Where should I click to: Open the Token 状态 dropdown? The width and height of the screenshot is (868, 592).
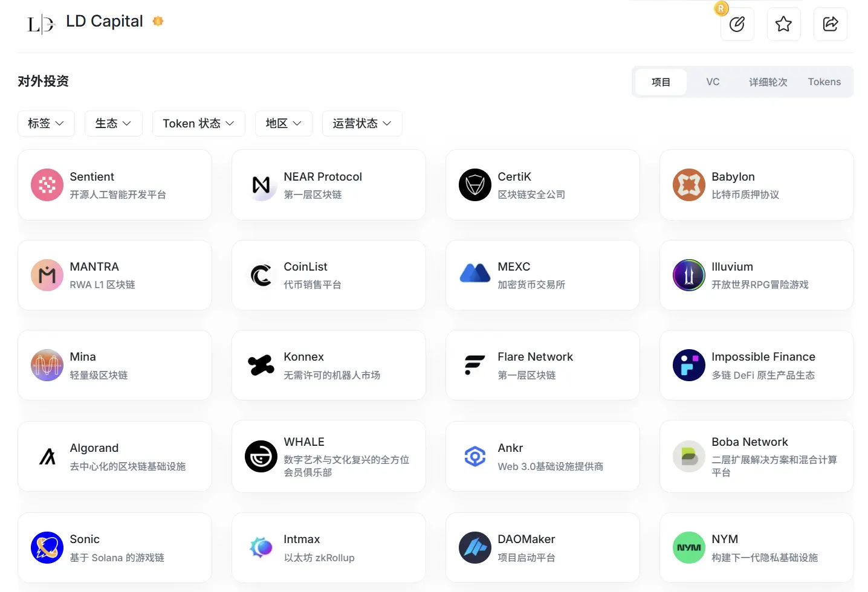(x=198, y=123)
